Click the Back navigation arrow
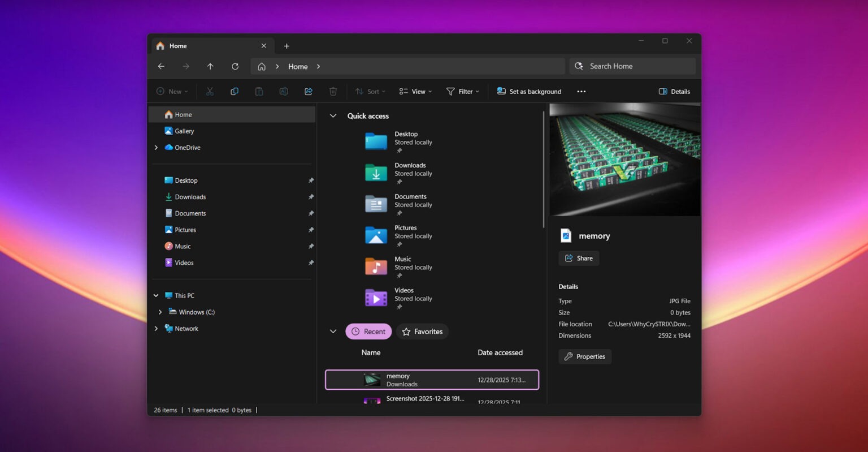868x452 pixels. point(161,66)
